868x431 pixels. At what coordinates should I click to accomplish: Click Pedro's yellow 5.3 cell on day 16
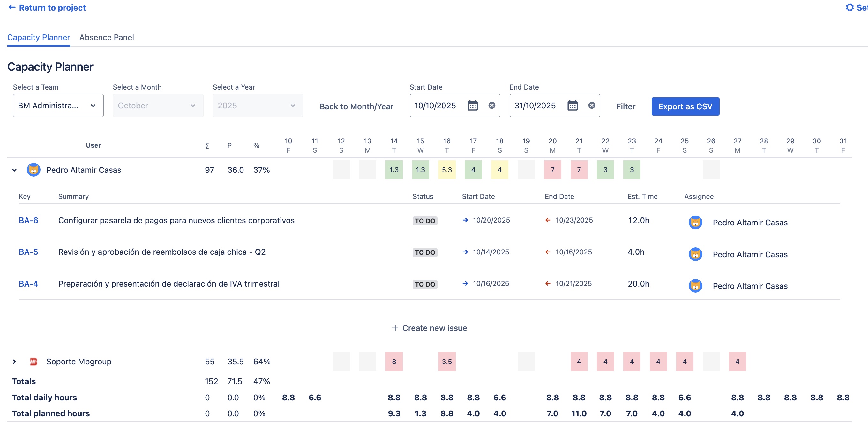click(447, 170)
